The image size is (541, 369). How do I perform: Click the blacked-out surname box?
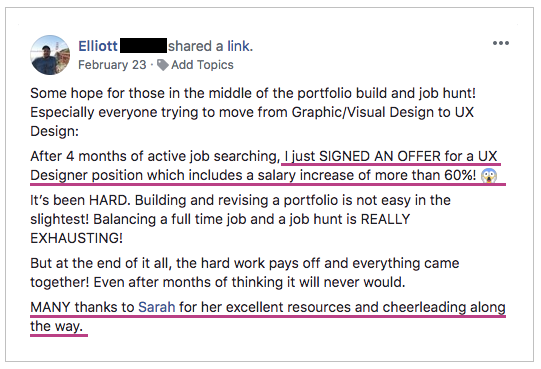(x=143, y=46)
